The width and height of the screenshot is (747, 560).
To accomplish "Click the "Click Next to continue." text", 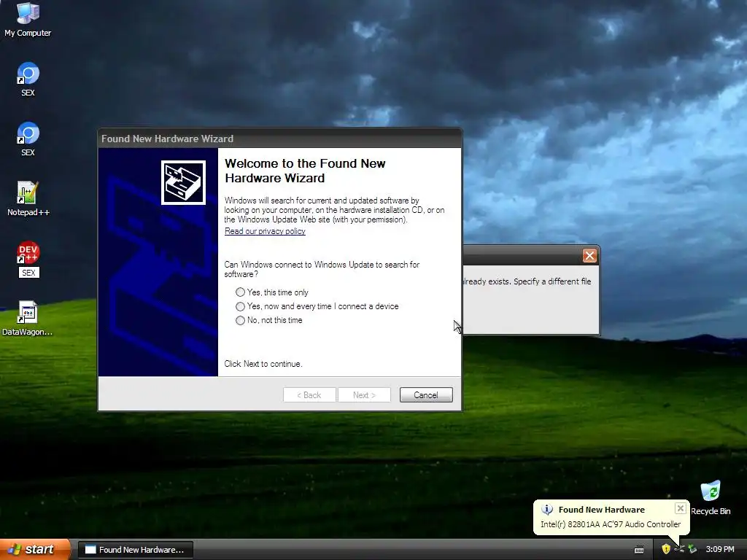I will point(263,364).
